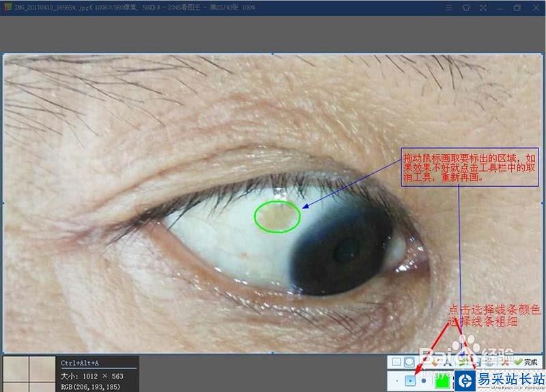Click the 大小: 1012 × 563 size readout
The image size is (546, 392).
[92, 376]
